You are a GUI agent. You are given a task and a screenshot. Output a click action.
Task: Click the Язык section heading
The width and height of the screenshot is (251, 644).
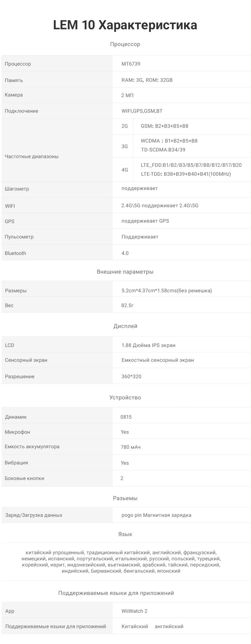pyautogui.click(x=125, y=534)
